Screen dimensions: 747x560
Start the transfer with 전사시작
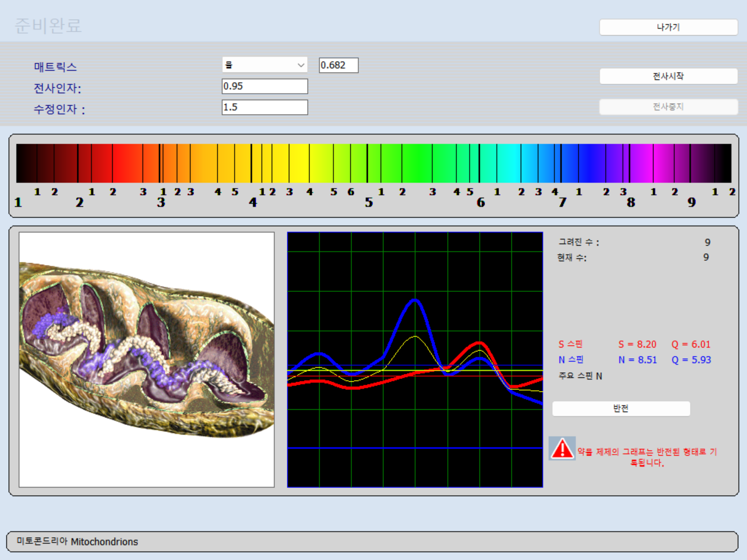pyautogui.click(x=668, y=76)
